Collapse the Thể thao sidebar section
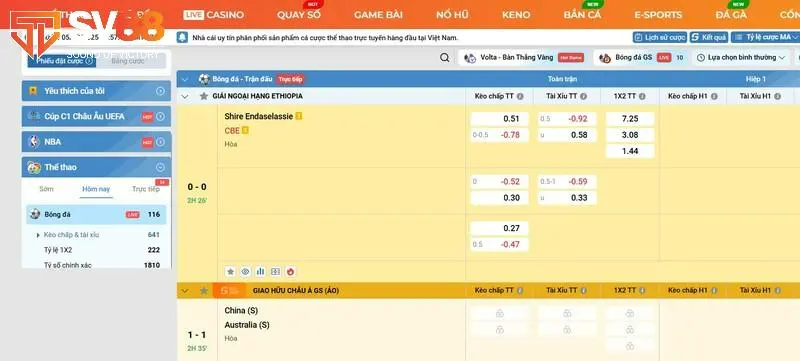This screenshot has width=800, height=361. click(x=160, y=167)
